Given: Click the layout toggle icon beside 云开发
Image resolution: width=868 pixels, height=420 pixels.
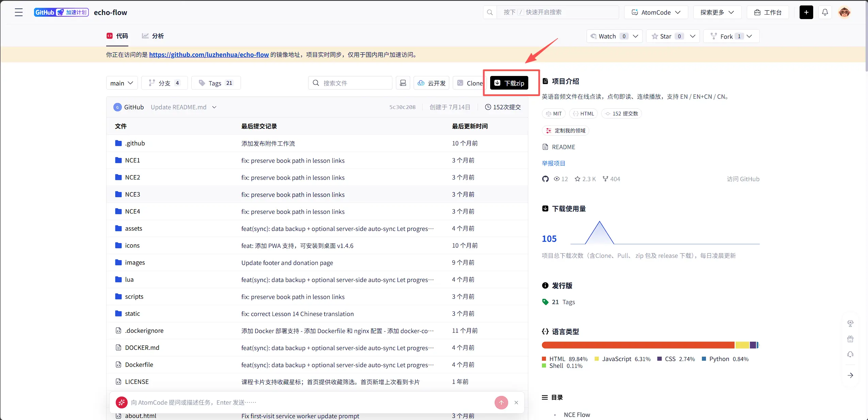Looking at the screenshot, I should (x=403, y=83).
